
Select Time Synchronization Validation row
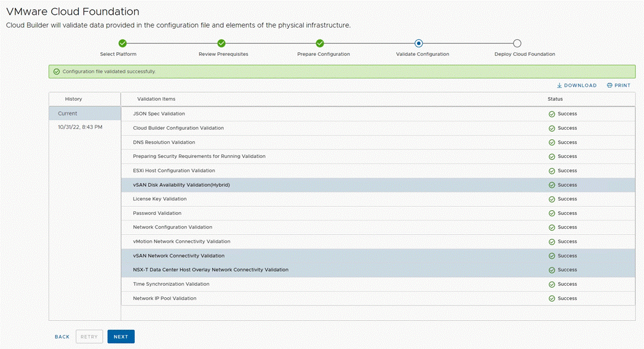tap(378, 284)
